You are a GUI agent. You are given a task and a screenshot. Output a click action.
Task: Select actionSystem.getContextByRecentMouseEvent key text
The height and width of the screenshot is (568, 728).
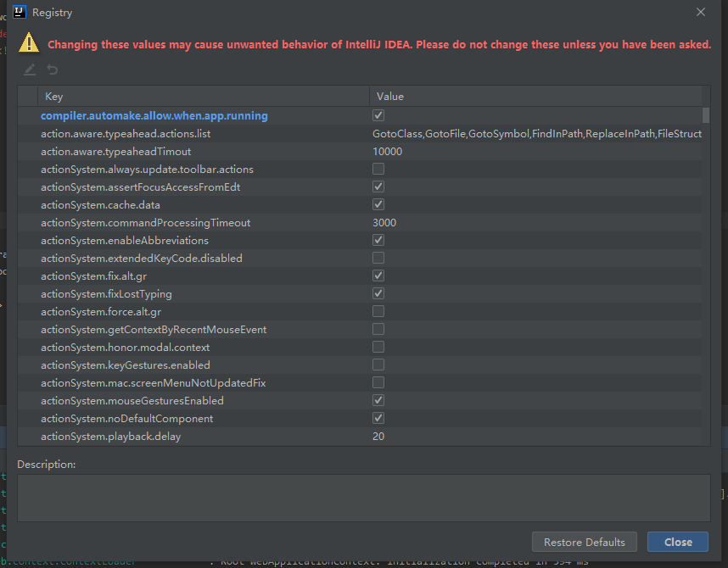click(154, 330)
